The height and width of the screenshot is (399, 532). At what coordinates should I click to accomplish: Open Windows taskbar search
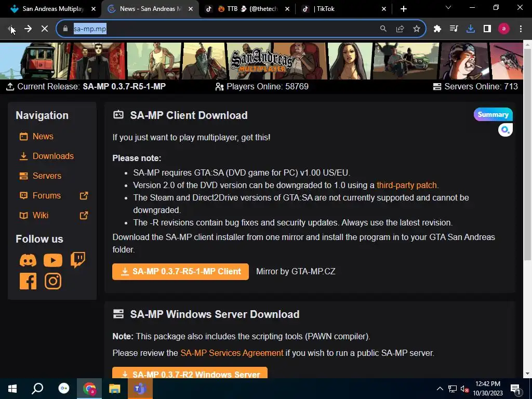(37, 389)
